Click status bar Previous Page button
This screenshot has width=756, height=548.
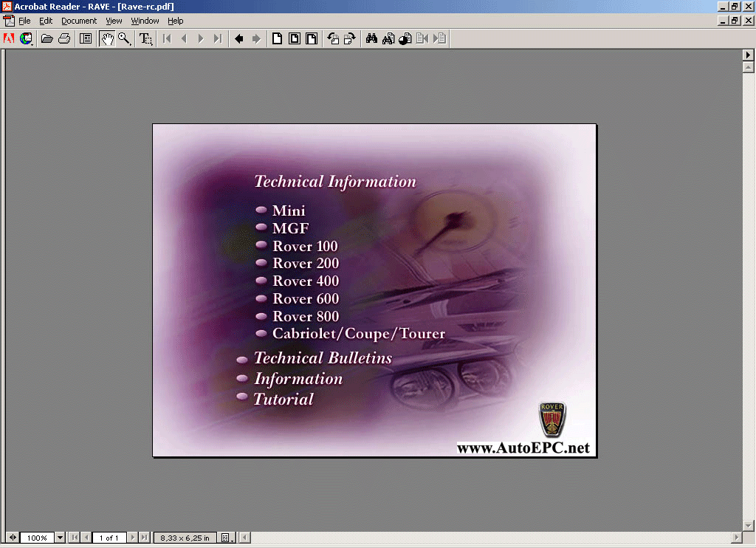86,538
